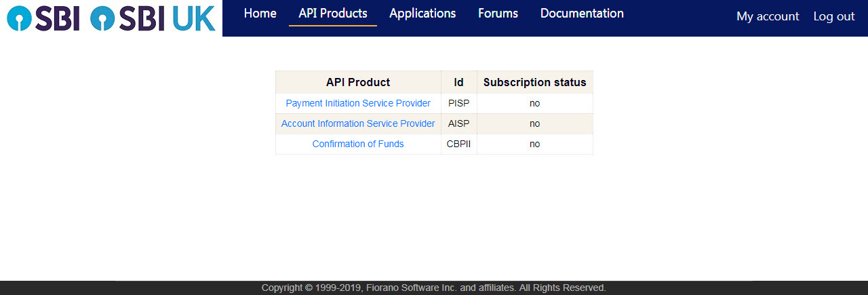Viewport: 868px width, 295px height.
Task: Select the AISP id cell
Action: 459,123
